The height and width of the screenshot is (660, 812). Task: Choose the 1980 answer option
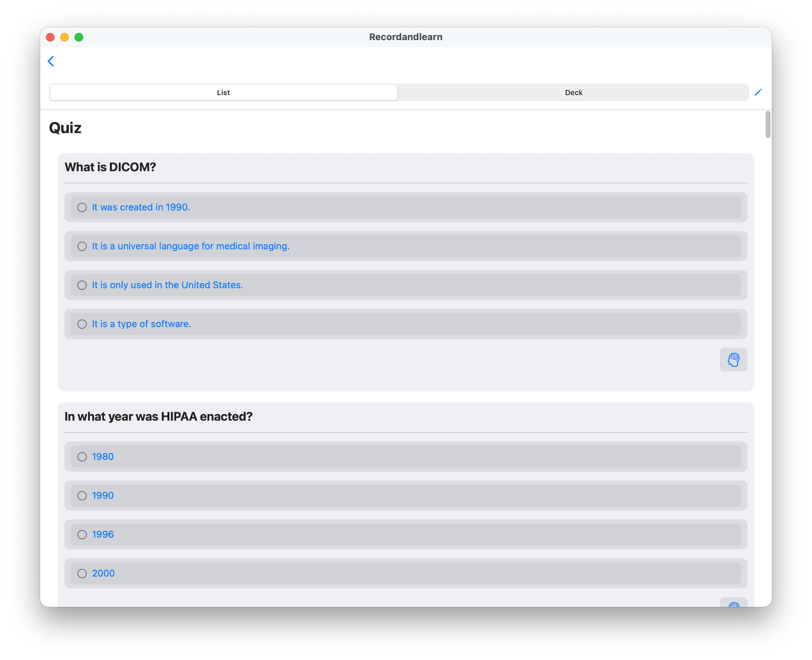[406, 456]
